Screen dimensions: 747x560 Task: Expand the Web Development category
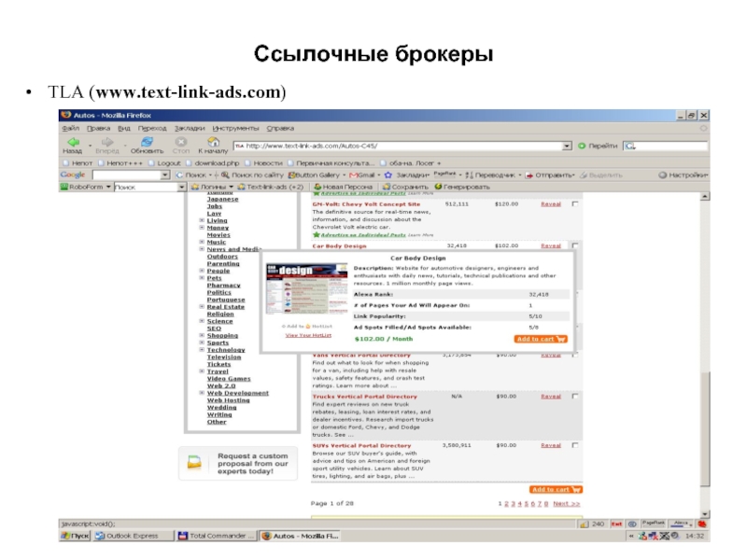click(202, 393)
